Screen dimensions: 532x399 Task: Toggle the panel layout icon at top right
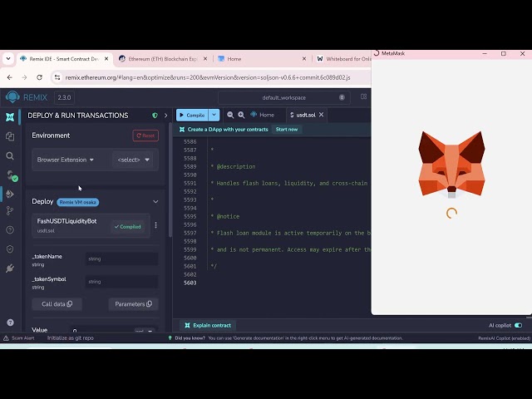pyautogui.click(x=363, y=96)
